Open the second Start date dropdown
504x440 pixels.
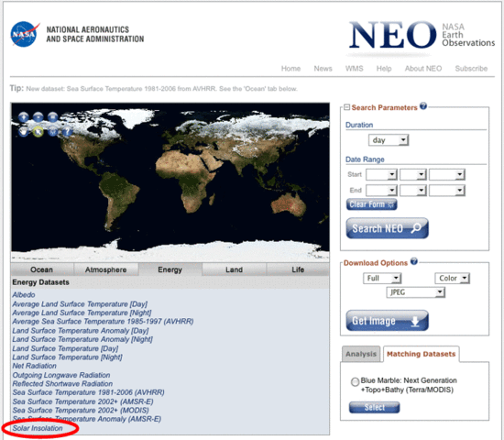(x=413, y=175)
